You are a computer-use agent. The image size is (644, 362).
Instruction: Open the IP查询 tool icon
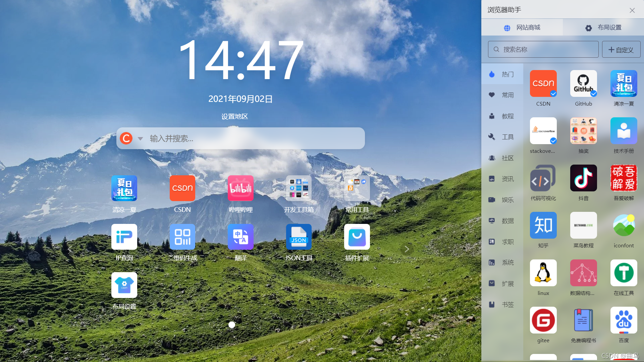pos(124,237)
